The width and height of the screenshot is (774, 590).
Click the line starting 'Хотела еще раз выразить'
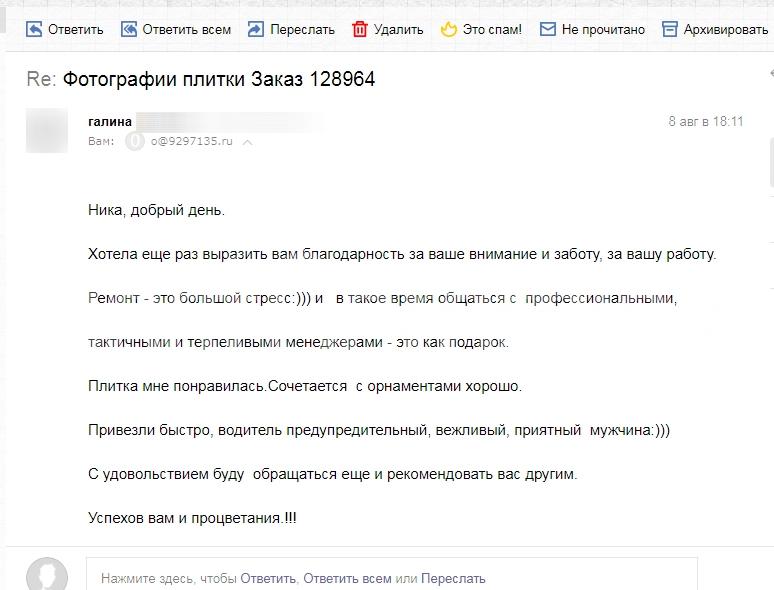click(402, 254)
